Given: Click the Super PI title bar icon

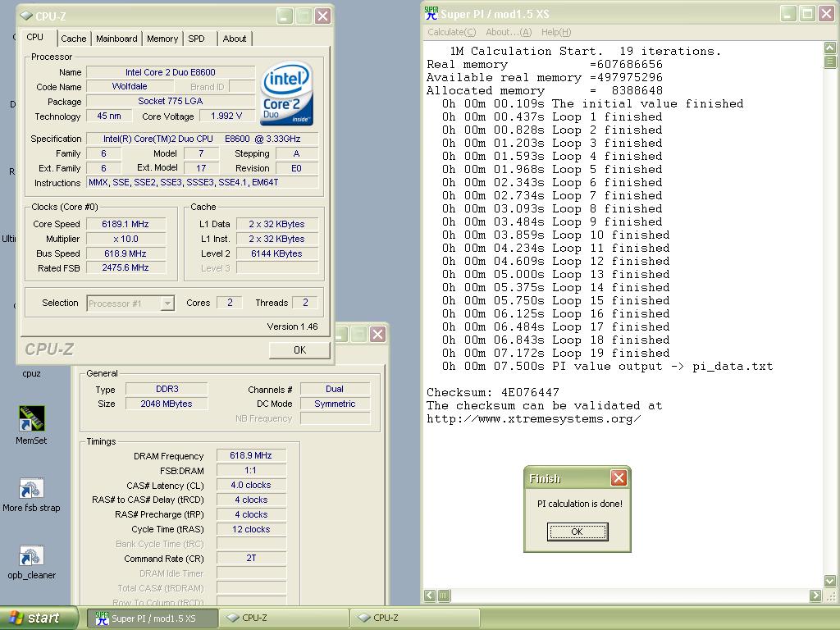Looking at the screenshot, I should [431, 13].
